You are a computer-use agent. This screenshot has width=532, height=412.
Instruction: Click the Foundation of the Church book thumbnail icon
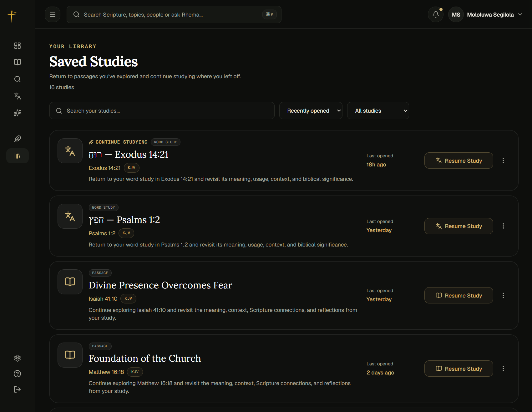pos(70,355)
